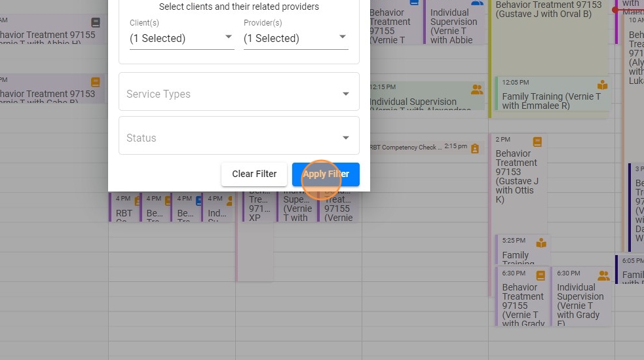Open the 4 PM RBT appointment
644x360 pixels.
tap(123, 209)
